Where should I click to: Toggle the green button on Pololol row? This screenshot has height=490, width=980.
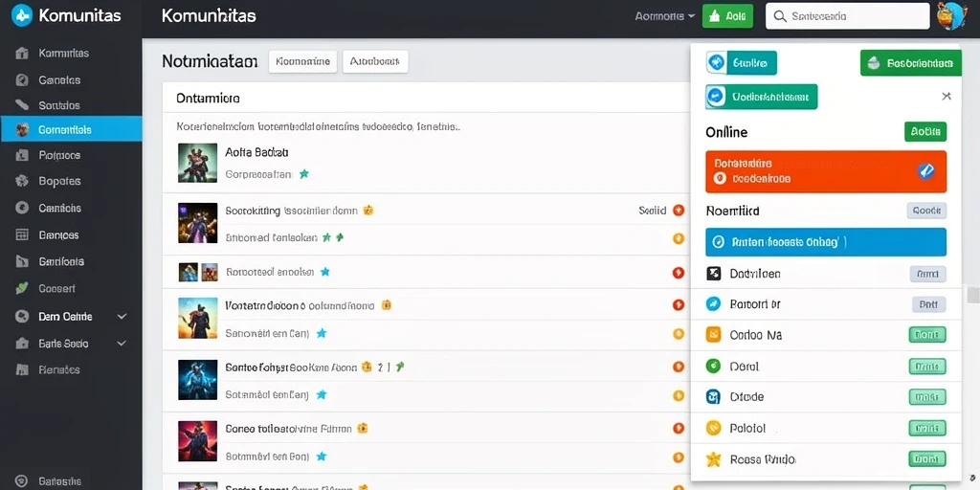coord(926,428)
